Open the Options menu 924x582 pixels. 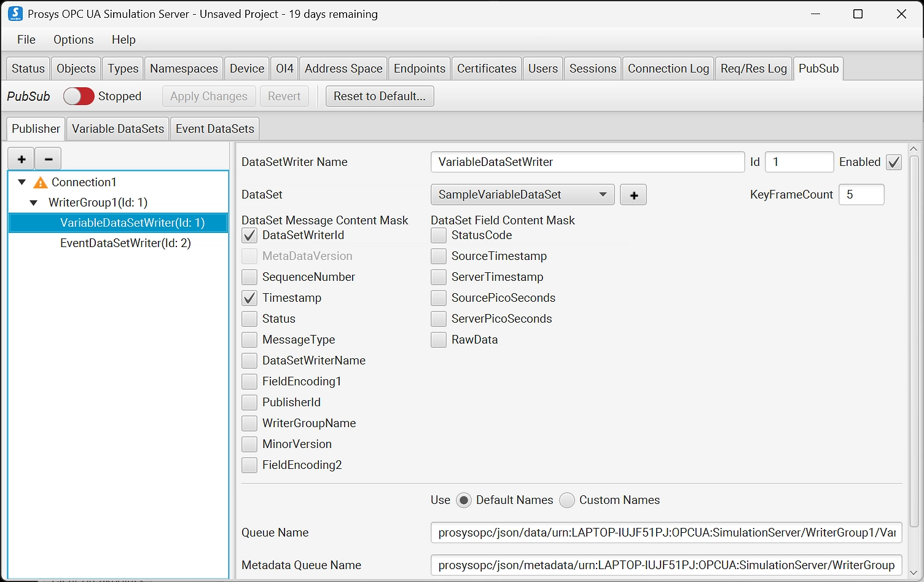pos(73,39)
